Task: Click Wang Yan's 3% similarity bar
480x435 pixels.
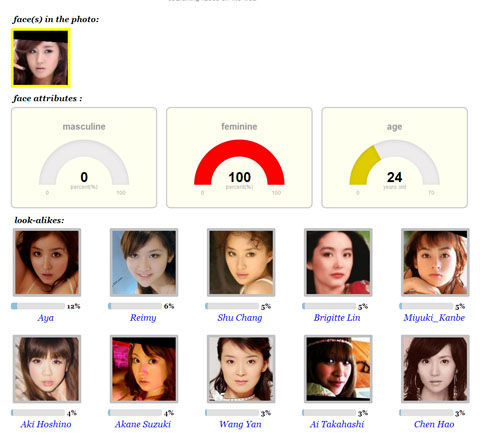Action: (x=232, y=413)
